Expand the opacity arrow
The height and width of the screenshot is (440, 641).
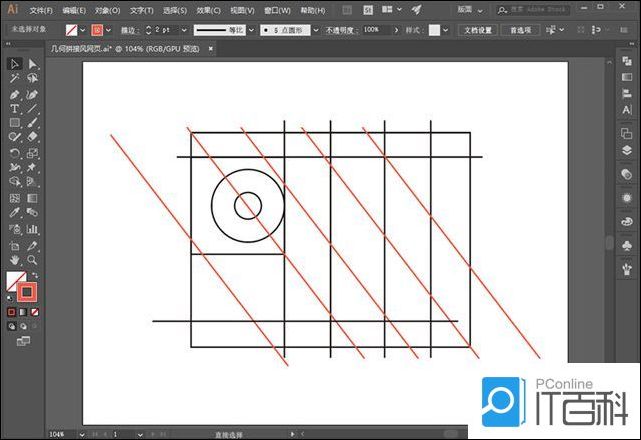[396, 30]
